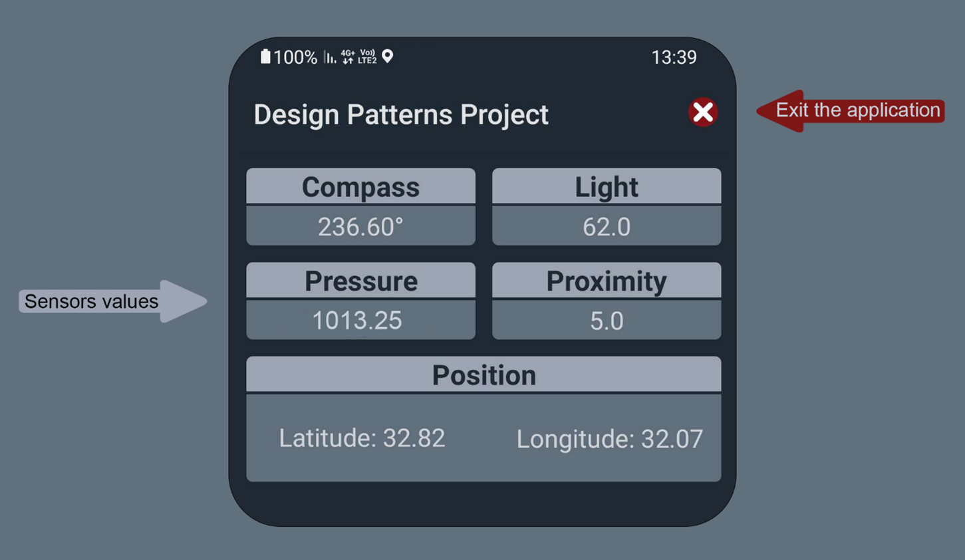Tap the Latitude 32.82 value field
965x560 pixels.
coord(362,438)
